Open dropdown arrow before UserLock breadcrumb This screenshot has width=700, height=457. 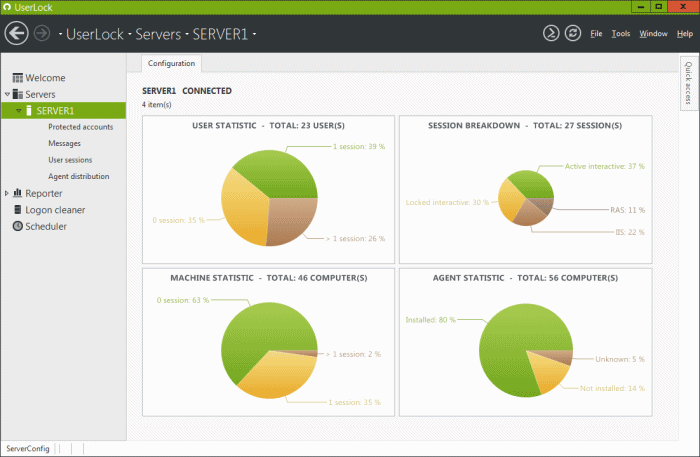coord(60,34)
